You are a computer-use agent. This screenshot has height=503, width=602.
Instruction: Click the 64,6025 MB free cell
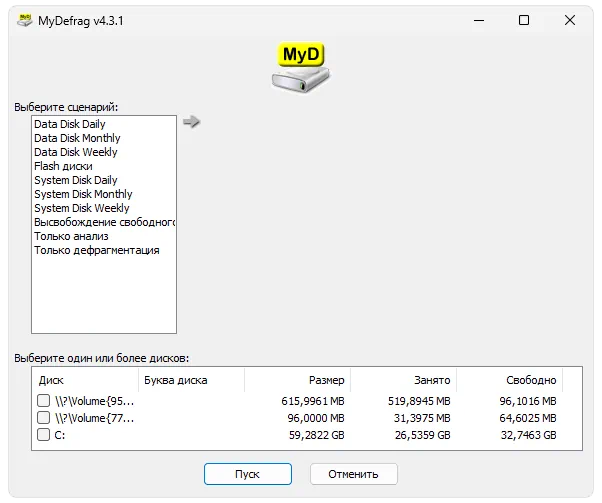(528, 418)
